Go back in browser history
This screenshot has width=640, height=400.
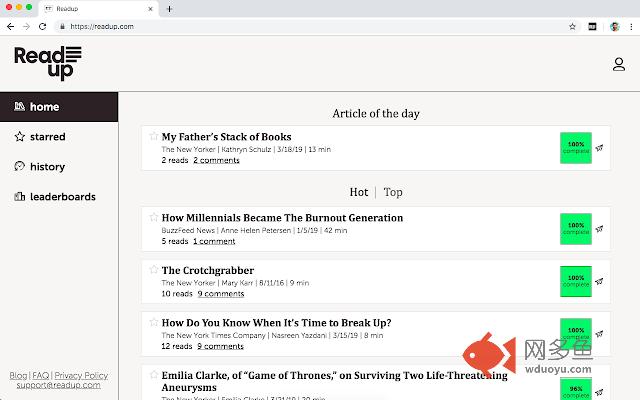pos(10,27)
